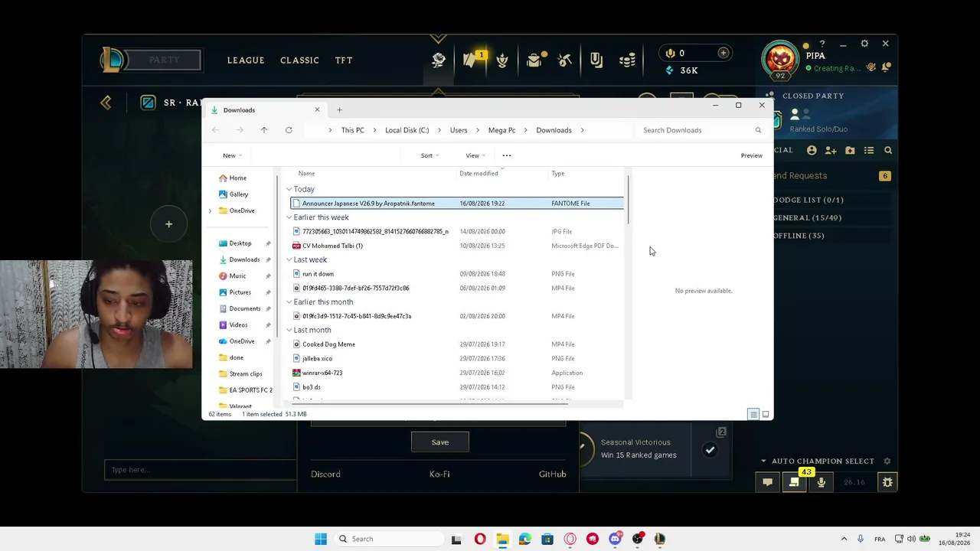Click the plus to purchase RP
Image resolution: width=980 pixels, height=551 pixels.
tap(723, 53)
